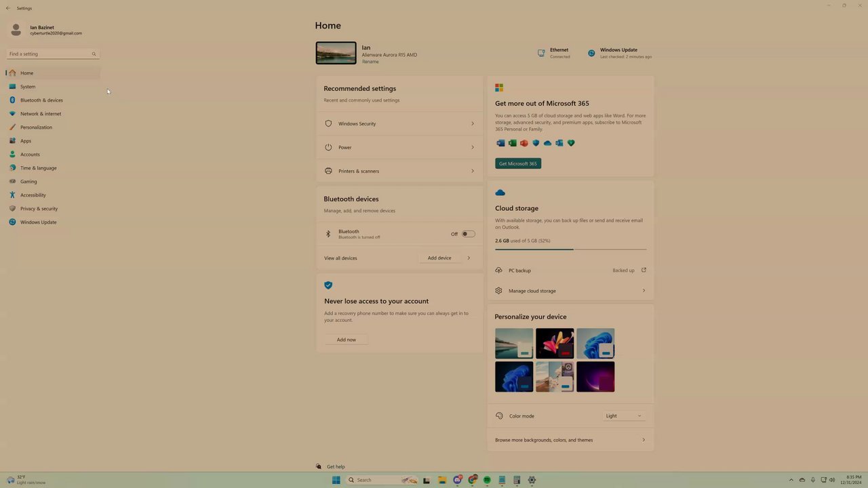Screen dimensions: 868x488
Task: Click the PowerPoint icon in Microsoft 365 card
Action: [524, 143]
